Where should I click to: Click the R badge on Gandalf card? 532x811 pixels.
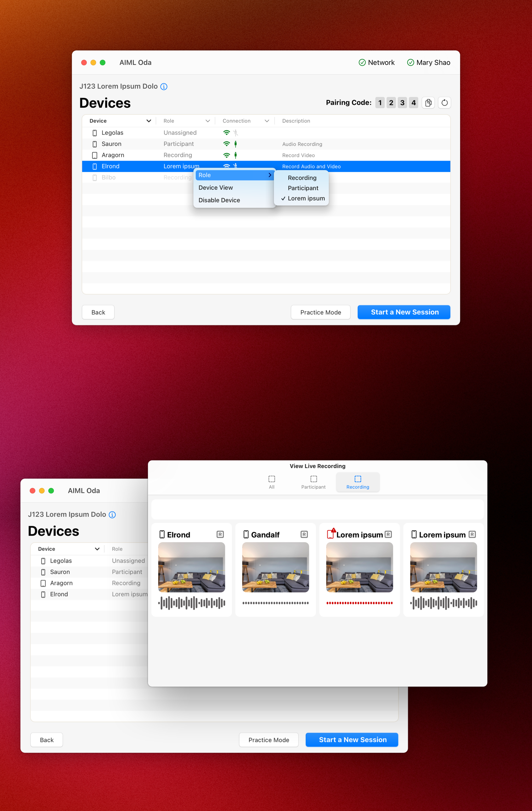304,534
